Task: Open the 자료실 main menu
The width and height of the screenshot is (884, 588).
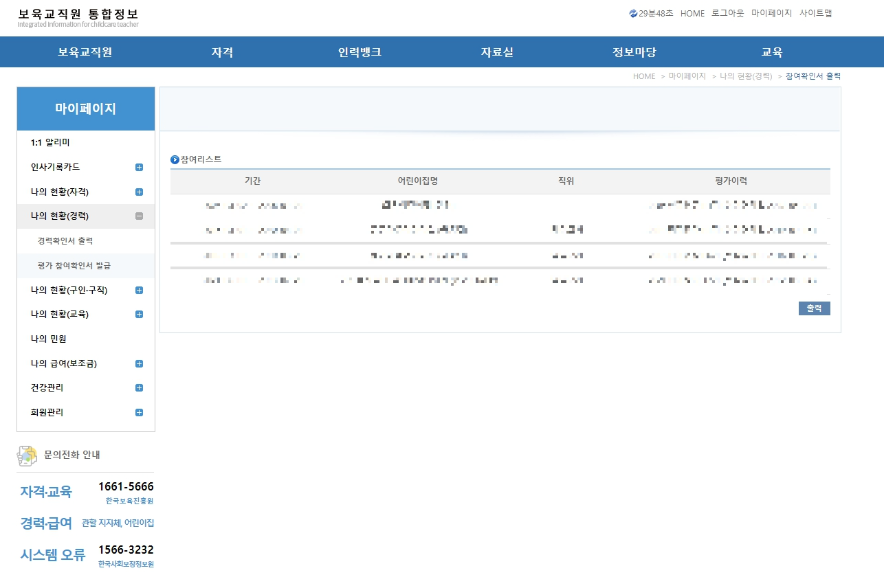Action: tap(497, 52)
